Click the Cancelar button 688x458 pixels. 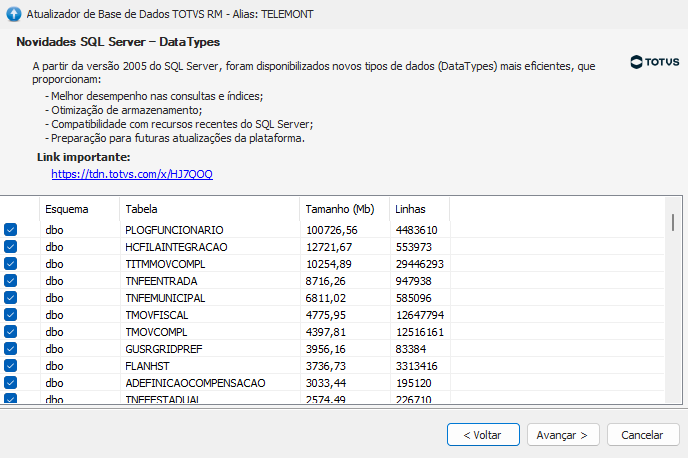point(643,435)
